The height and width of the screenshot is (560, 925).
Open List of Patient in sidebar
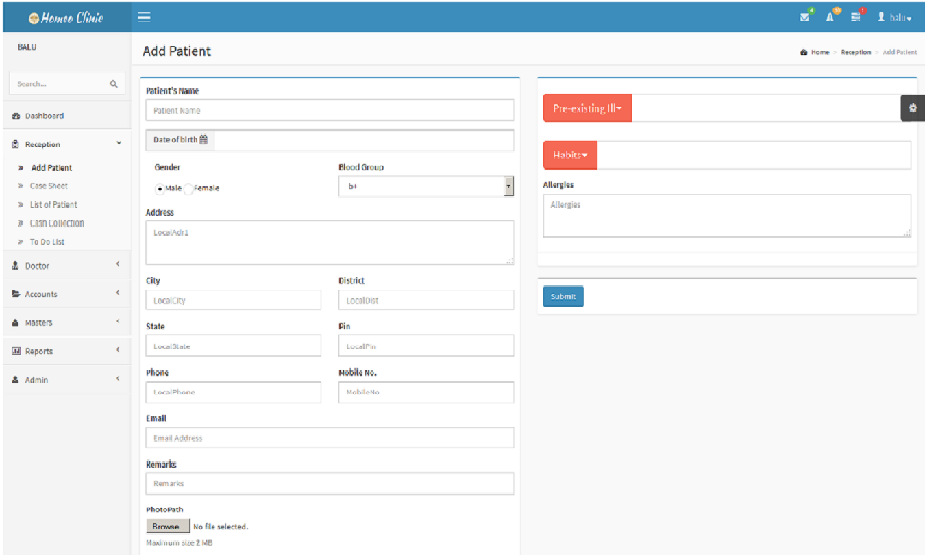click(x=53, y=205)
